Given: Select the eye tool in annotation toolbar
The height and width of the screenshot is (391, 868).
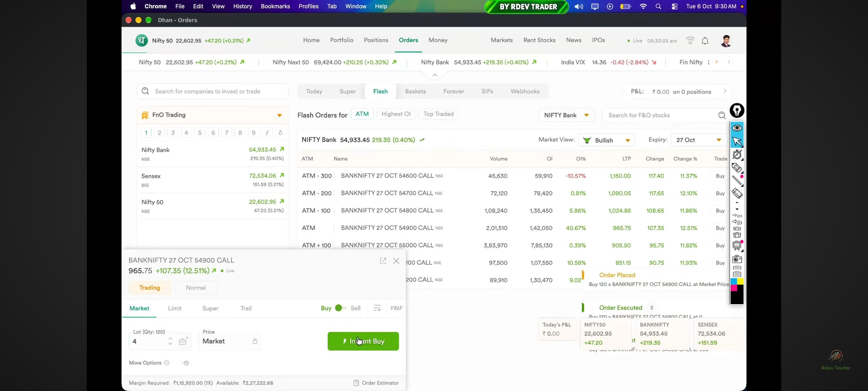Looking at the screenshot, I should point(737,128).
